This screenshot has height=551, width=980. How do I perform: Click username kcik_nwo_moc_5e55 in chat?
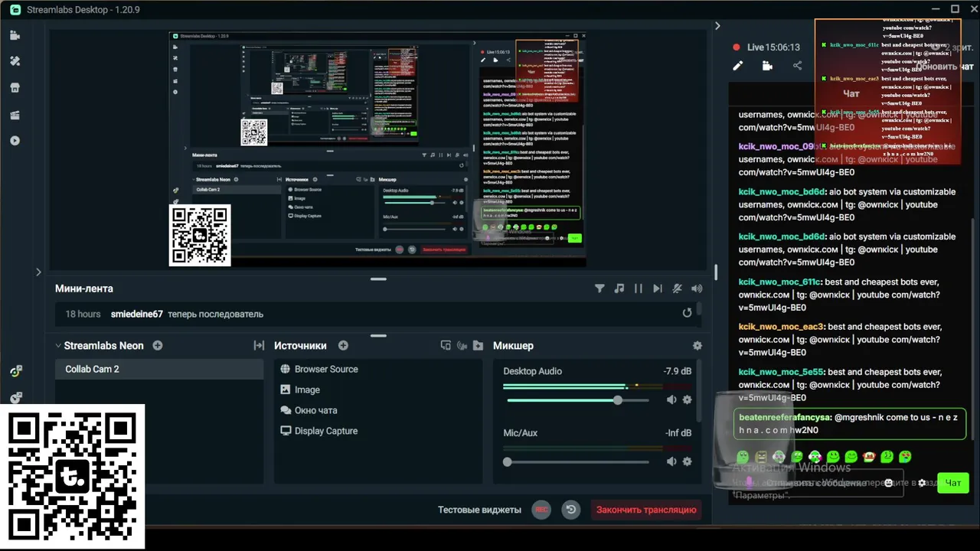click(781, 372)
